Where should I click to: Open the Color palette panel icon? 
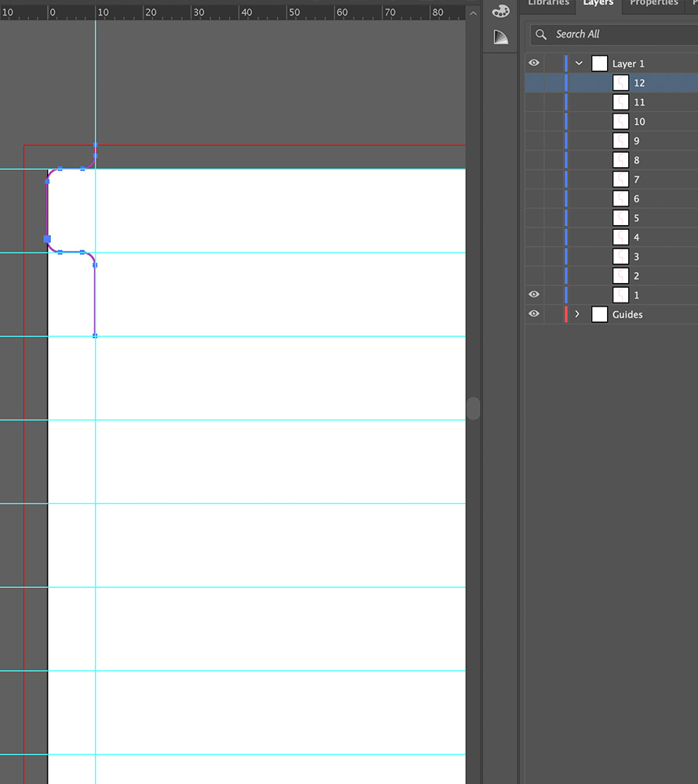(x=500, y=10)
